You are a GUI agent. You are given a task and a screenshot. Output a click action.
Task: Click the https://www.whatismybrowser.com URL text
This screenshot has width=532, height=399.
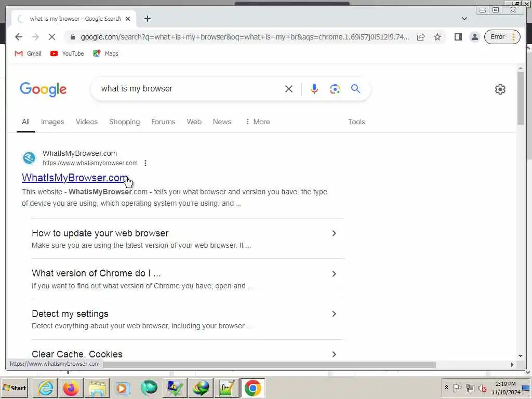(x=90, y=163)
